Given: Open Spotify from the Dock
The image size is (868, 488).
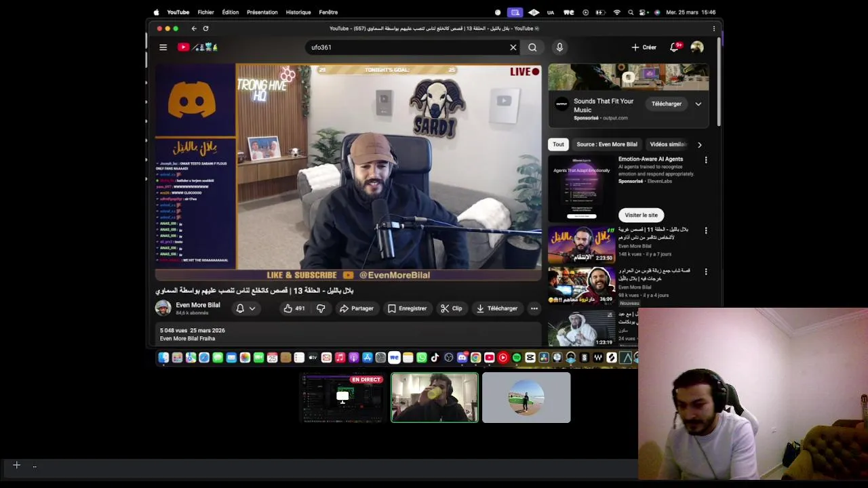Looking at the screenshot, I should (x=516, y=357).
